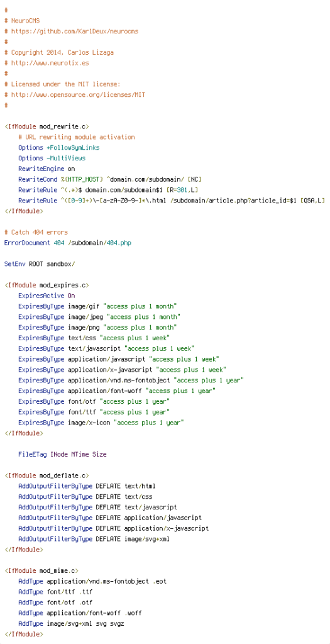Image resolution: width=330 pixels, height=644 pixels.
Task: Click AddOutputFilterByType DEFLATE image/svg+xml line
Action: coord(94,539)
